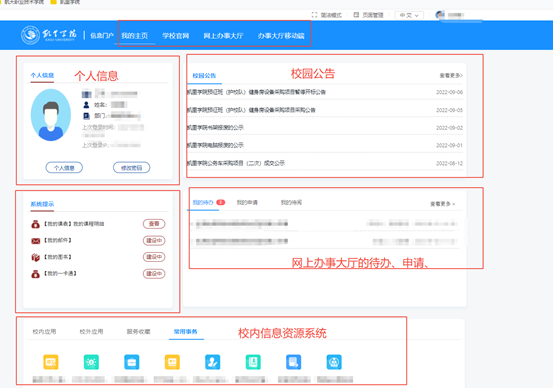Open the blue person-with-pen app icon
This screenshot has height=388, width=553.
tap(213, 362)
